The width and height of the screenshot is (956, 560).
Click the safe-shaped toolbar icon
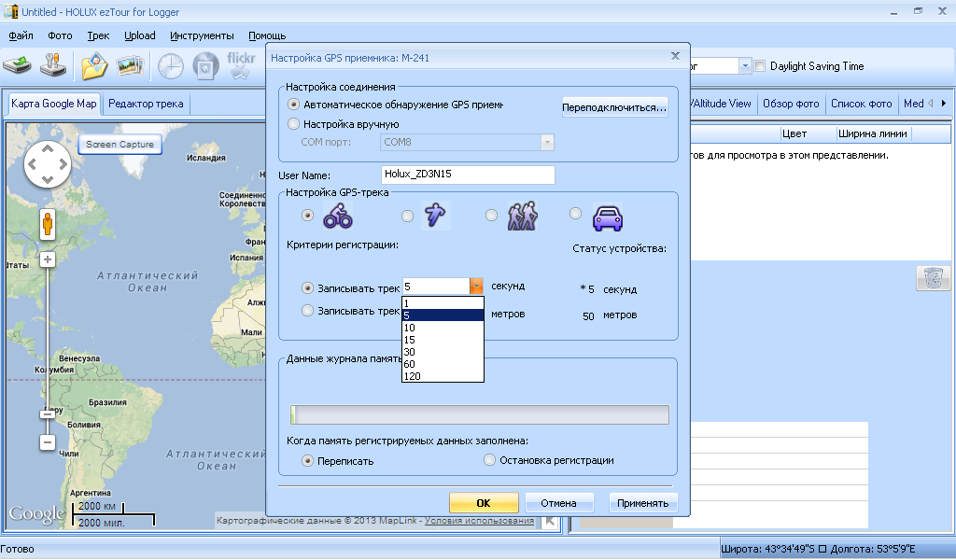[206, 66]
